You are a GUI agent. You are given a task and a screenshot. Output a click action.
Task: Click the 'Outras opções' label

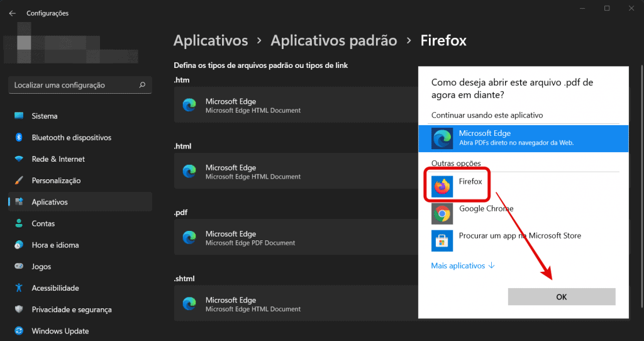(456, 163)
